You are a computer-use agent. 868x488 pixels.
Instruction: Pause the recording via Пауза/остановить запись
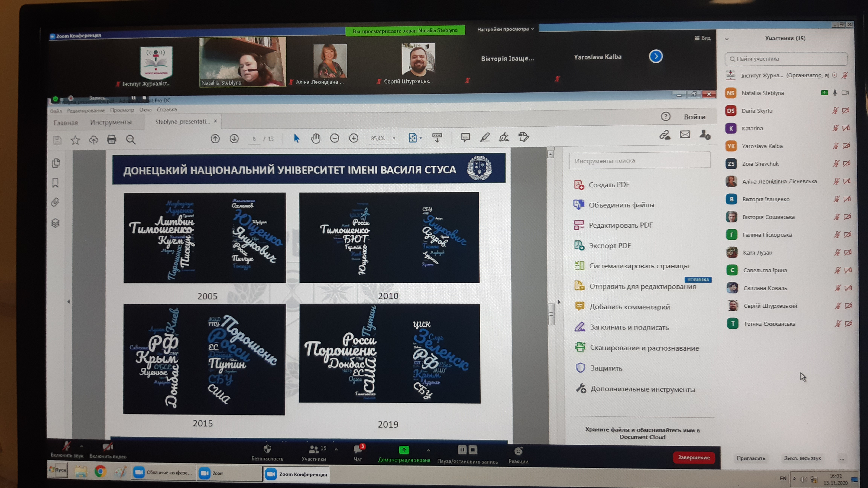(462, 450)
